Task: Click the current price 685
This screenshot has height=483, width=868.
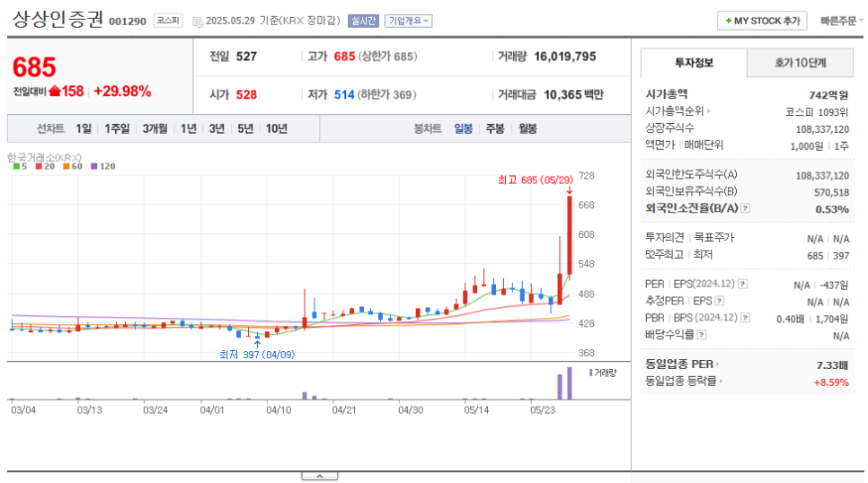Action: 34,67
